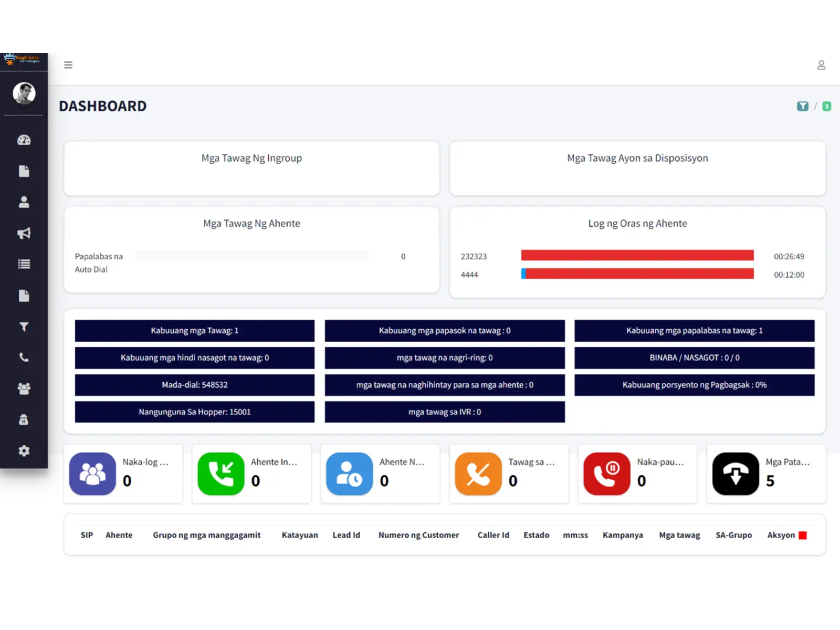Click Kabuuang mga papasok na tawag tile
The image size is (840, 630).
[445, 331]
